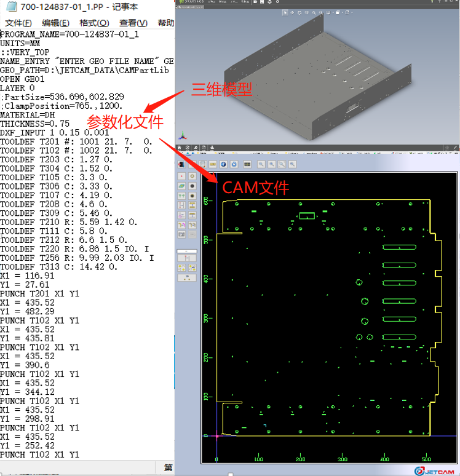The image size is (460, 476).
Task: Select the red dot point tool in JETCAM
Action: pos(181,176)
